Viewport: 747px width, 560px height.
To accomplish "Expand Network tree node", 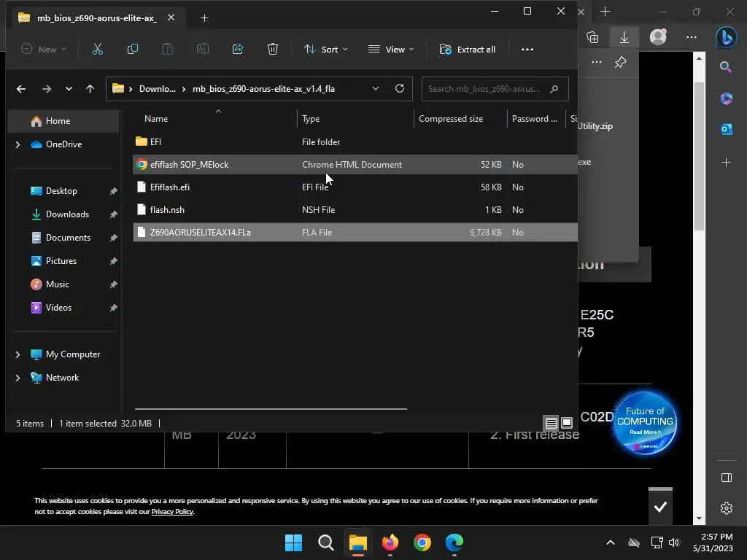I will (18, 378).
